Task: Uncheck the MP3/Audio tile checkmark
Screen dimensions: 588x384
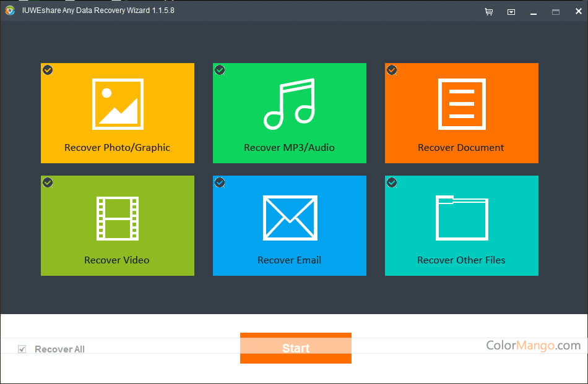Action: [x=220, y=70]
